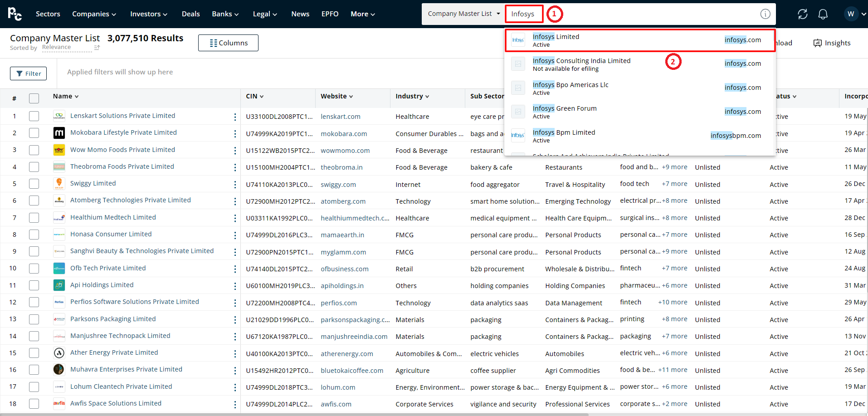The height and width of the screenshot is (416, 868).
Task: Select Infosys Limited suggestion
Action: [640, 40]
